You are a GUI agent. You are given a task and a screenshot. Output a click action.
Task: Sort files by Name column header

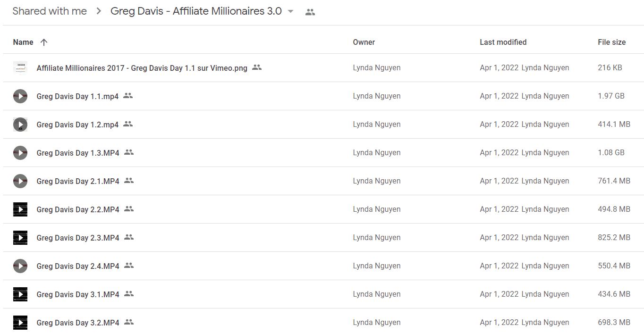pos(23,42)
